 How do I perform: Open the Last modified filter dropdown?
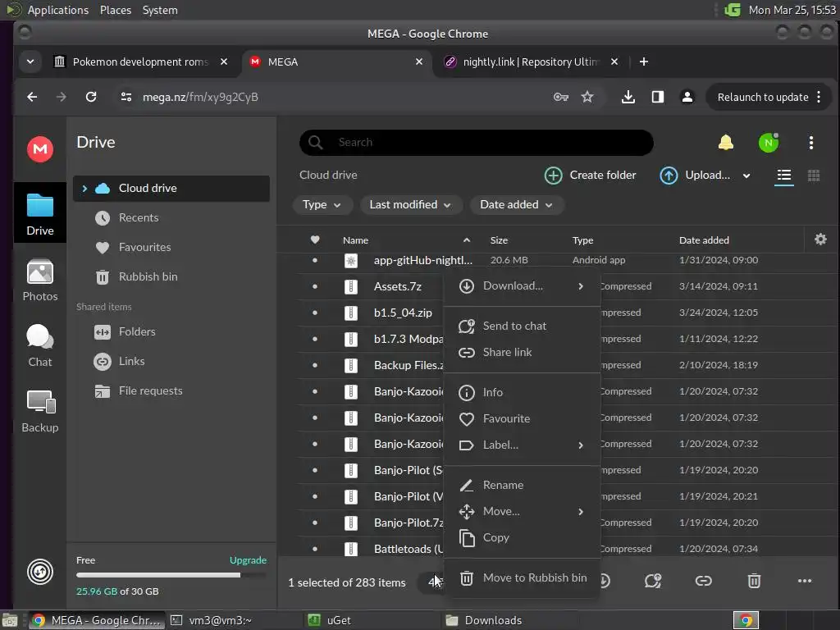(411, 204)
